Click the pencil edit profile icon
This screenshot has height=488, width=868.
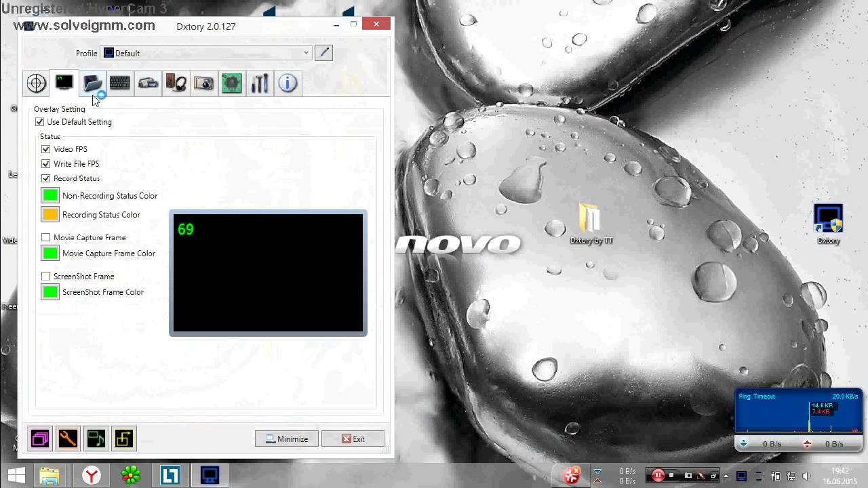coord(323,53)
